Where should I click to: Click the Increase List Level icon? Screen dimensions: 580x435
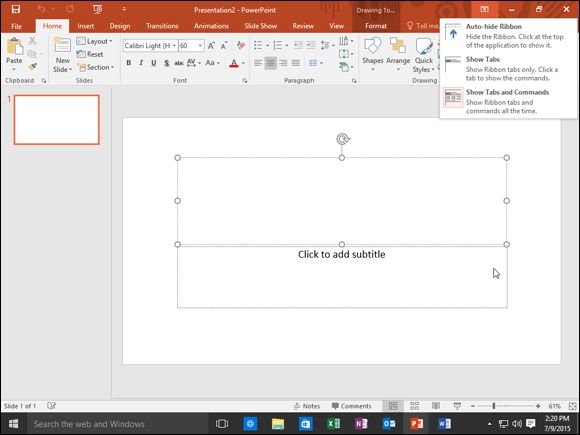(311, 45)
